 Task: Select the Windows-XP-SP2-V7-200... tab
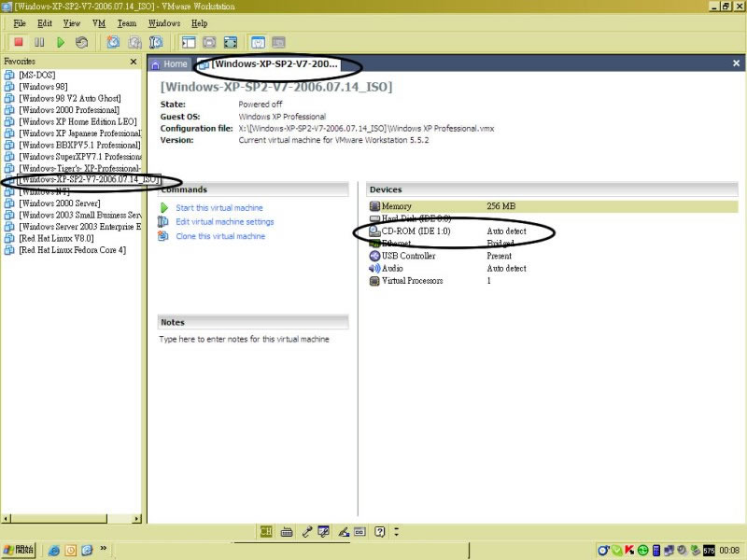(x=270, y=64)
